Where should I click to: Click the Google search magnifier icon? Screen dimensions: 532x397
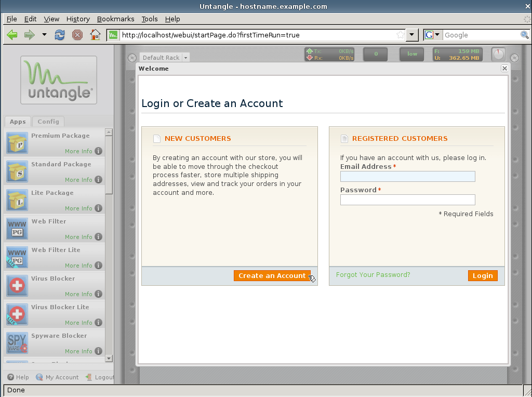pos(524,35)
